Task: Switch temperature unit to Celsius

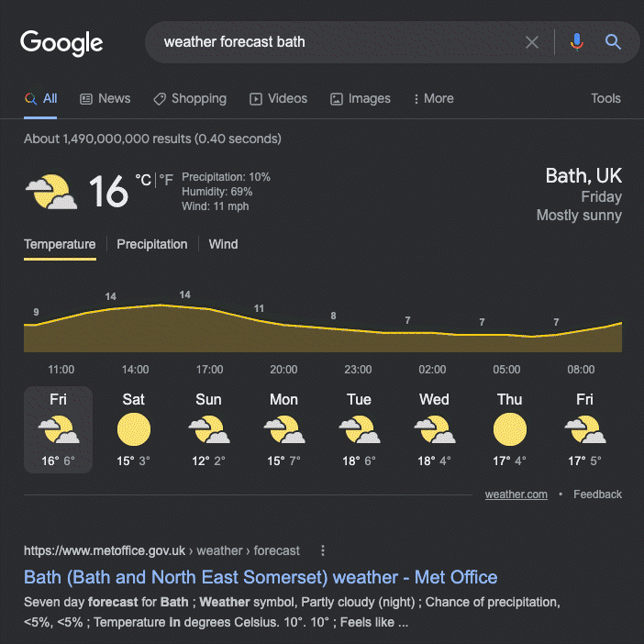Action: [x=143, y=181]
